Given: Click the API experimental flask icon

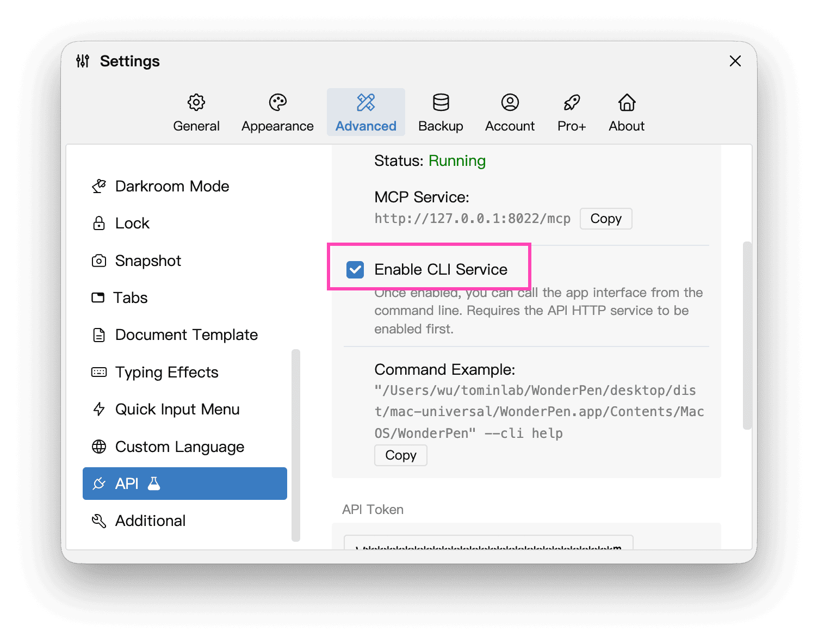Looking at the screenshot, I should 154,483.
